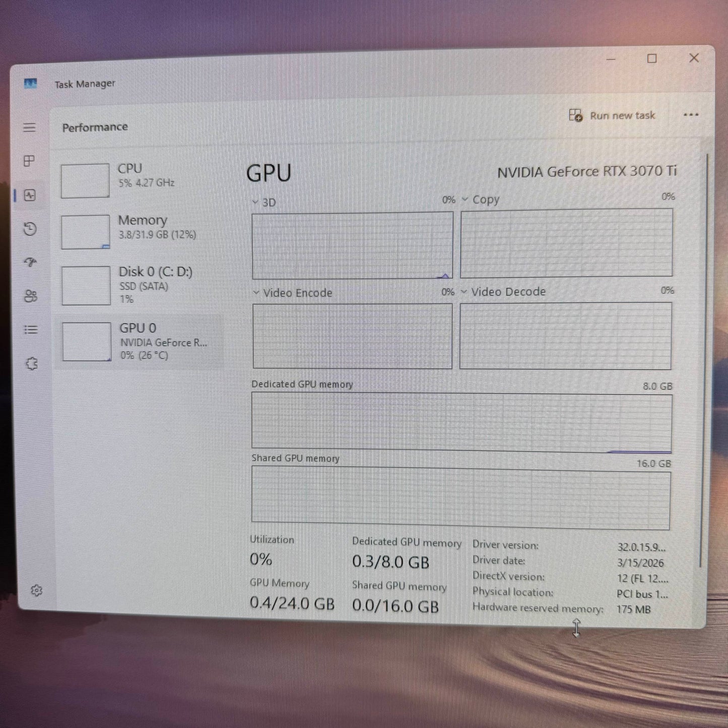Click the 16.0 GB graph maximum label
This screenshot has height=728, width=728.
pyautogui.click(x=654, y=464)
